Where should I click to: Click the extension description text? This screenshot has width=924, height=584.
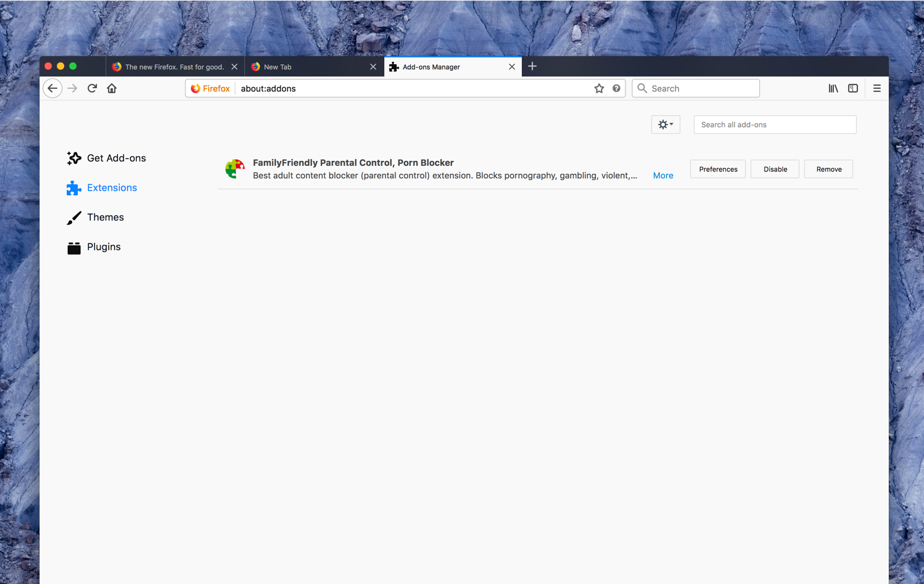click(x=445, y=176)
